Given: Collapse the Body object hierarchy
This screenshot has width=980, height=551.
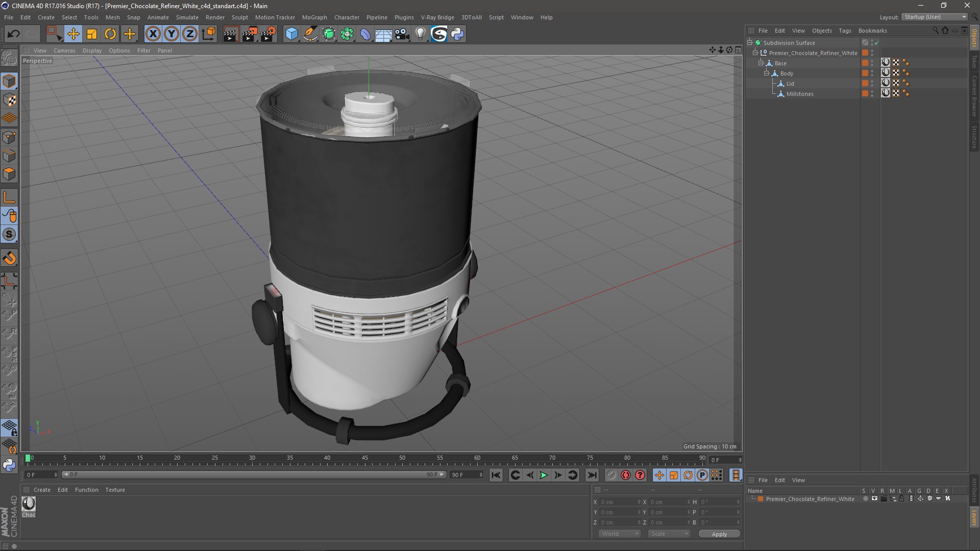Looking at the screenshot, I should click(766, 73).
